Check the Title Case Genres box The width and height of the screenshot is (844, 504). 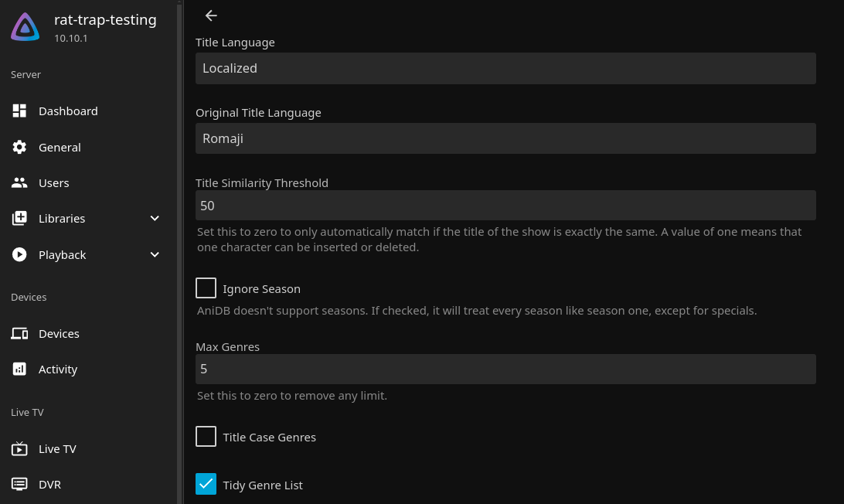[206, 437]
